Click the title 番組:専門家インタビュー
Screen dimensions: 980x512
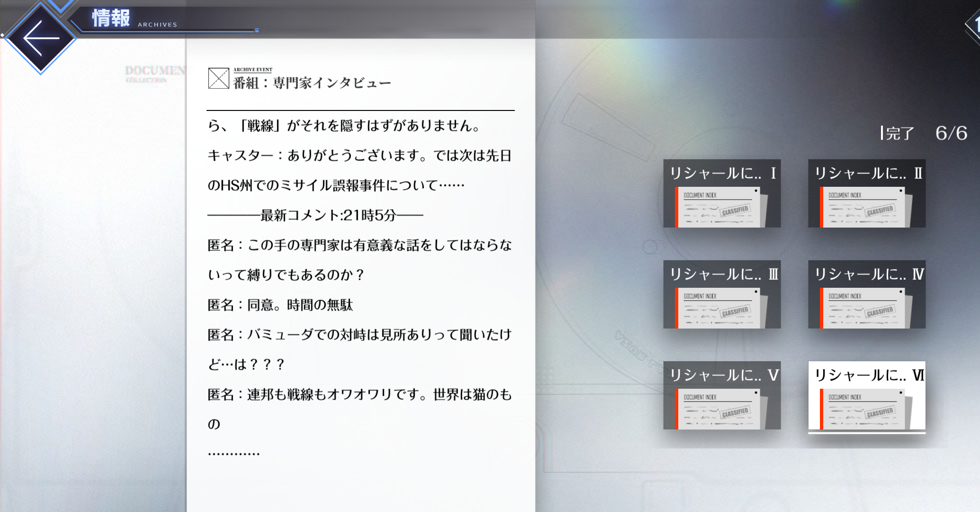(312, 83)
